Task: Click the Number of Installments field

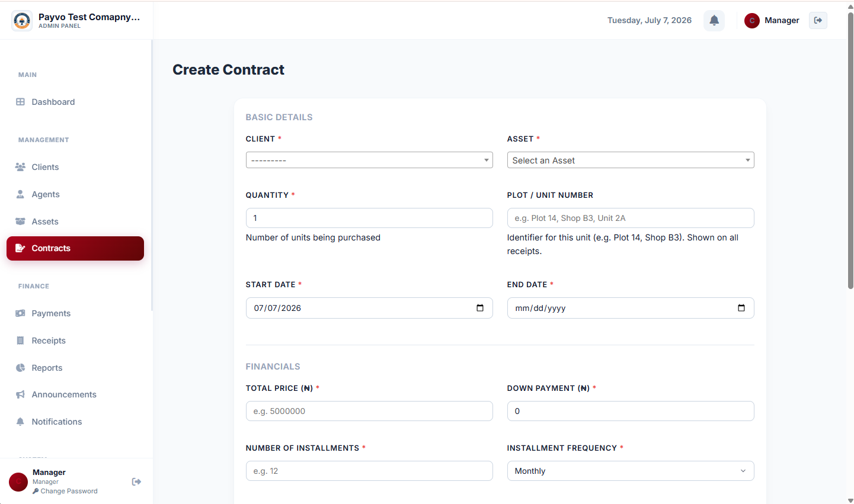Action: [369, 471]
